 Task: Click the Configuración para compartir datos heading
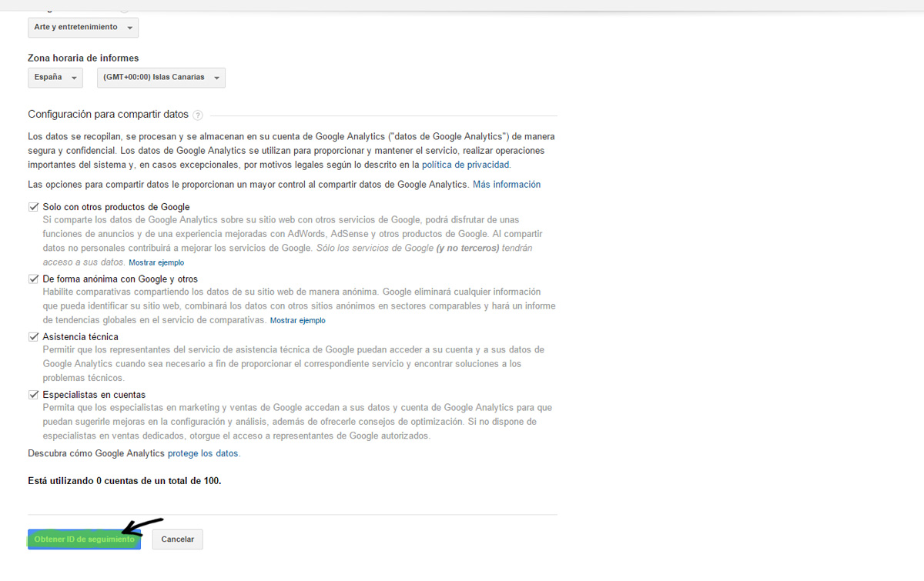coord(109,114)
